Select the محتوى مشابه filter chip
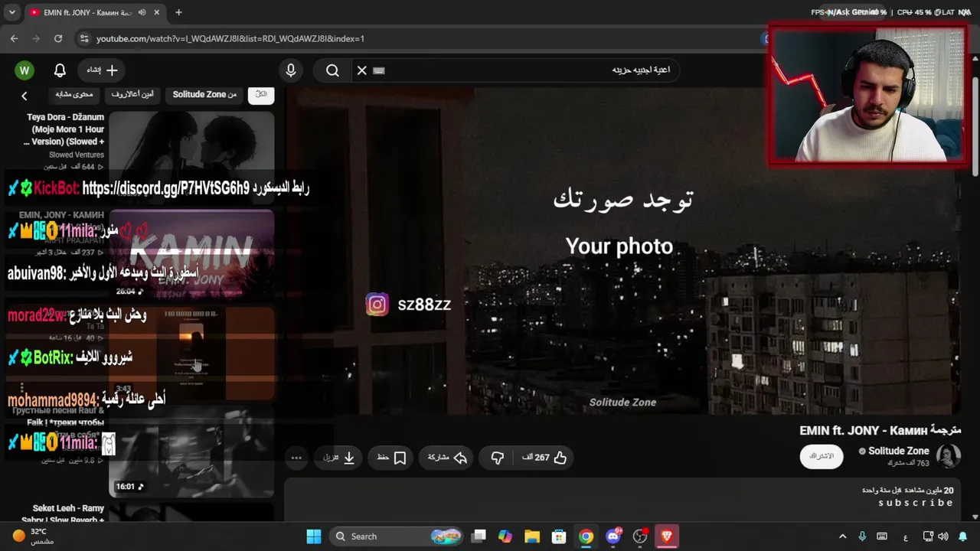Screen dimensions: 980x551 [x=74, y=94]
